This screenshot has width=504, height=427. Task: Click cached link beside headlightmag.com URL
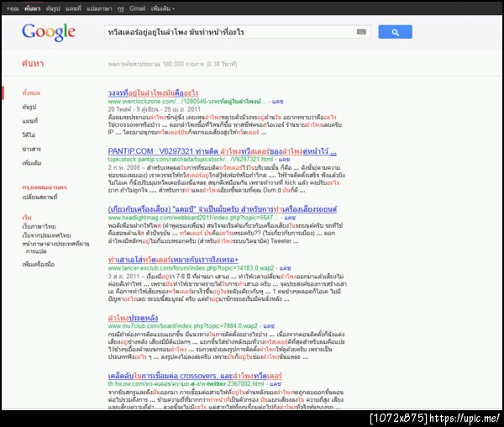(x=290, y=218)
